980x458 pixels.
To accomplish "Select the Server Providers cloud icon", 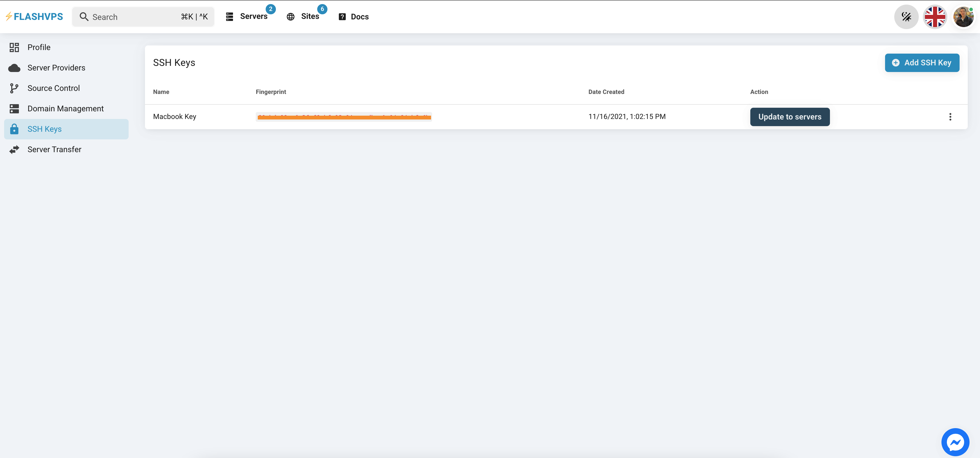I will pos(14,67).
